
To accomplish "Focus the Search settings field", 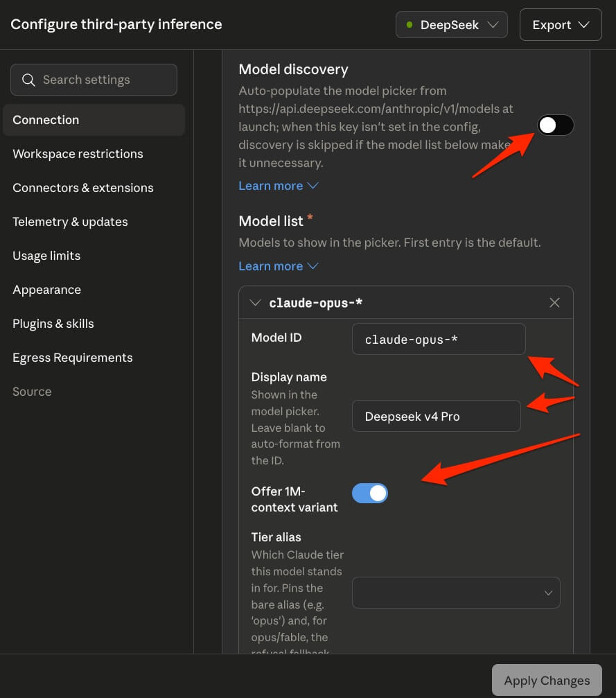I will (94, 80).
